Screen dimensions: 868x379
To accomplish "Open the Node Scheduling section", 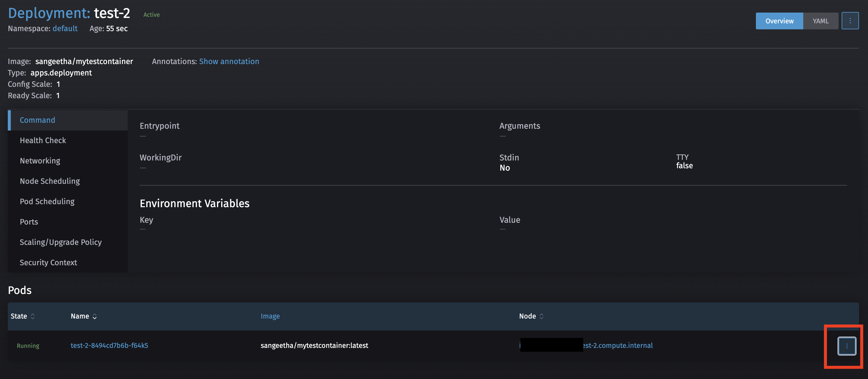I will click(68, 181).
